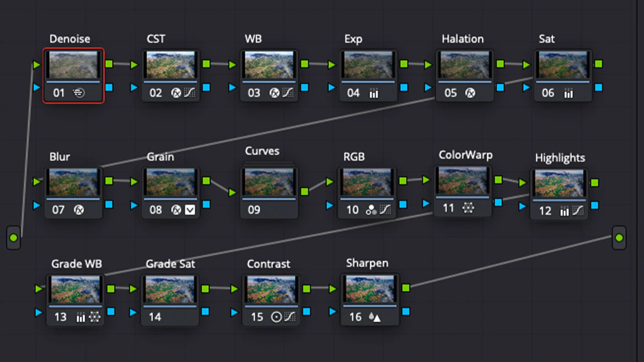The width and height of the screenshot is (644, 362).
Task: Click the ColorWarp node label text
Action: [466, 155]
